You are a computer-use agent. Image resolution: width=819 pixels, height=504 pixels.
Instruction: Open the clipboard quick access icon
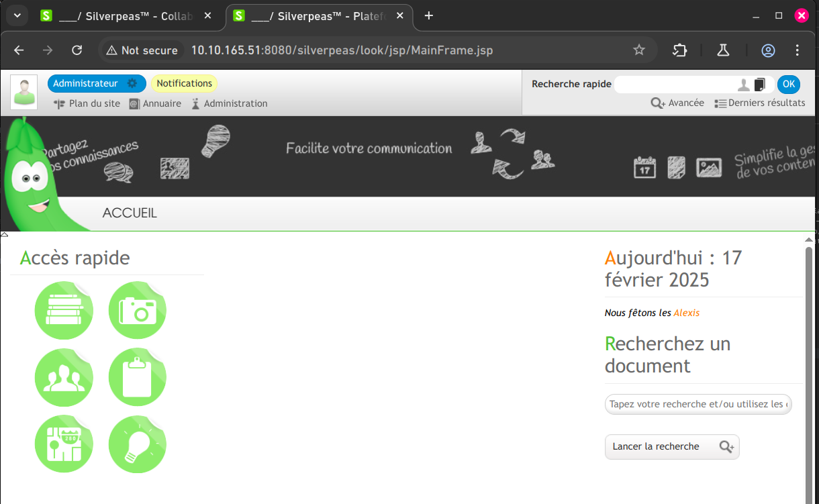[138, 377]
